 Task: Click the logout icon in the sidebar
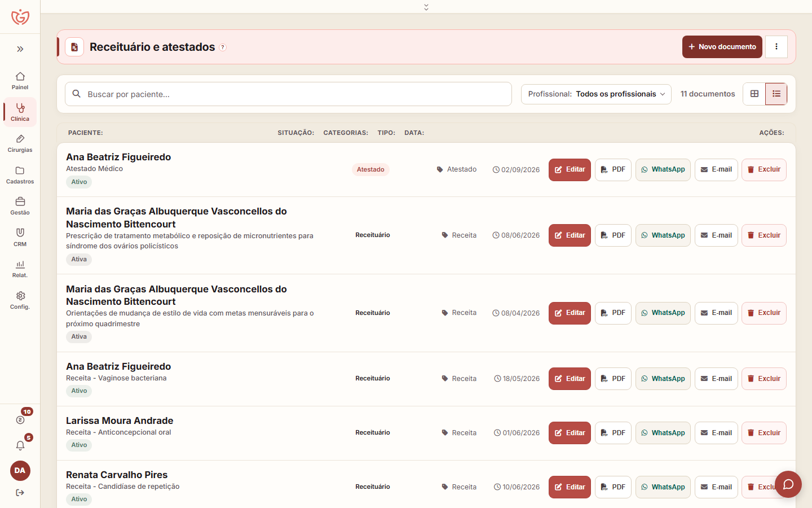(x=20, y=493)
